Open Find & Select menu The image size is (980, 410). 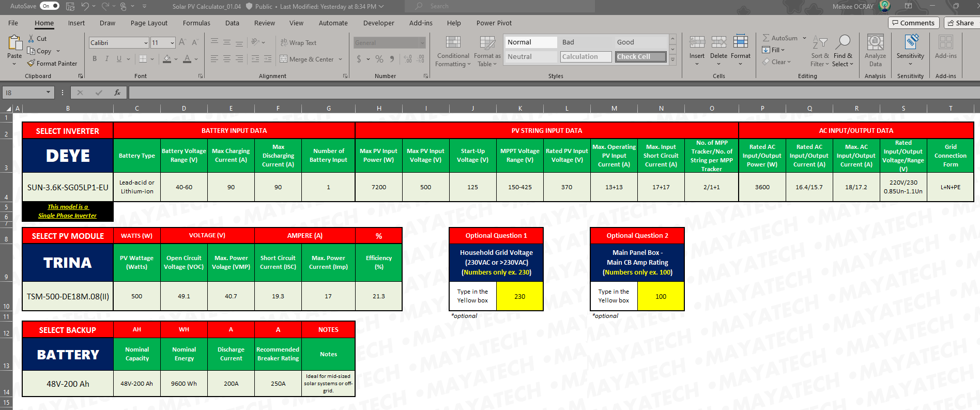843,51
